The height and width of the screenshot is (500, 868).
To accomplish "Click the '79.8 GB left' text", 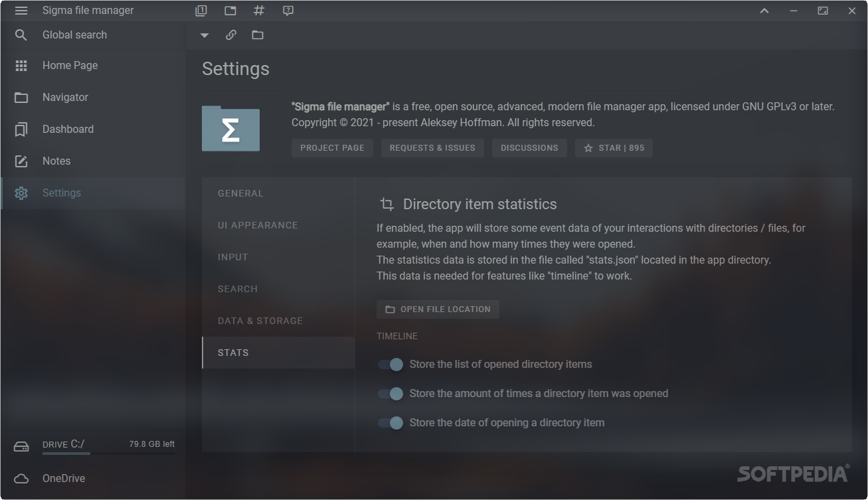I will pos(152,444).
